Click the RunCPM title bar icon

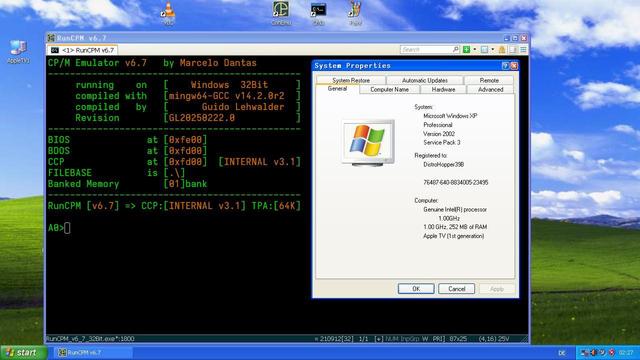tap(51, 38)
